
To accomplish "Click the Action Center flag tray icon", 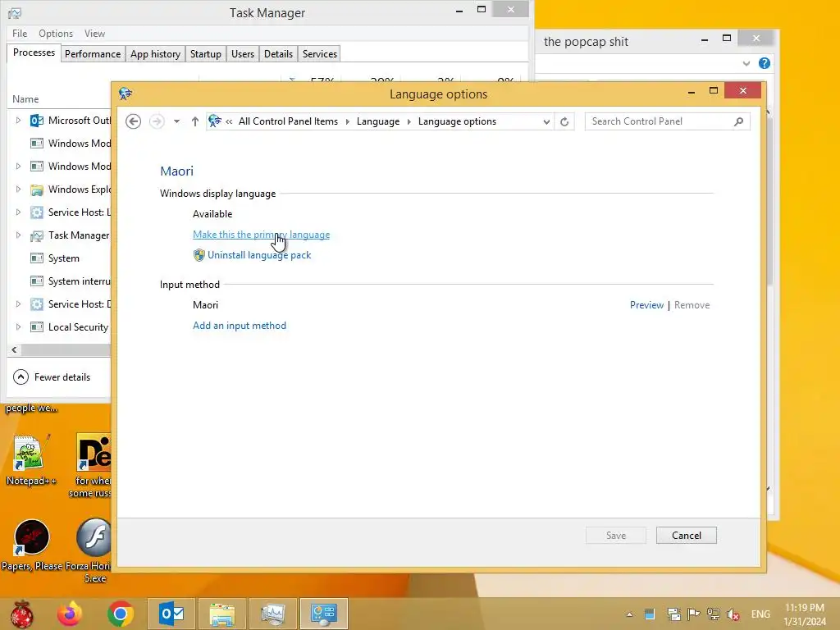I will (693, 614).
